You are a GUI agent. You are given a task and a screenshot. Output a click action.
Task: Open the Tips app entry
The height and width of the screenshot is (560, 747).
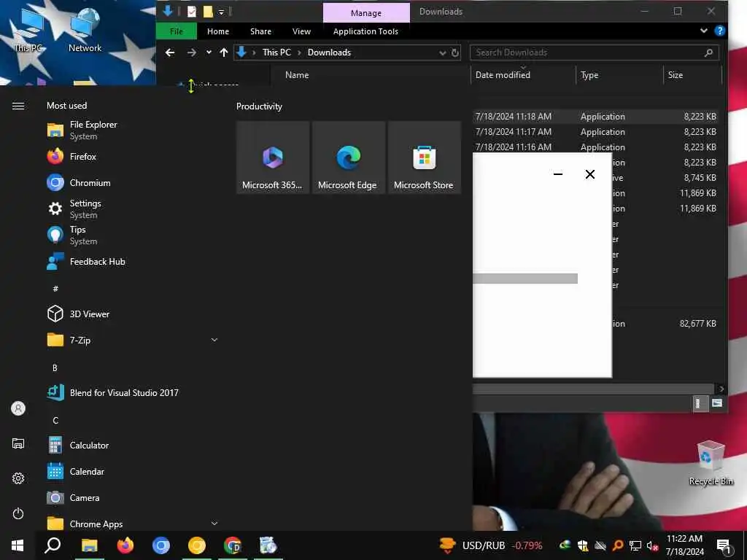(131, 236)
